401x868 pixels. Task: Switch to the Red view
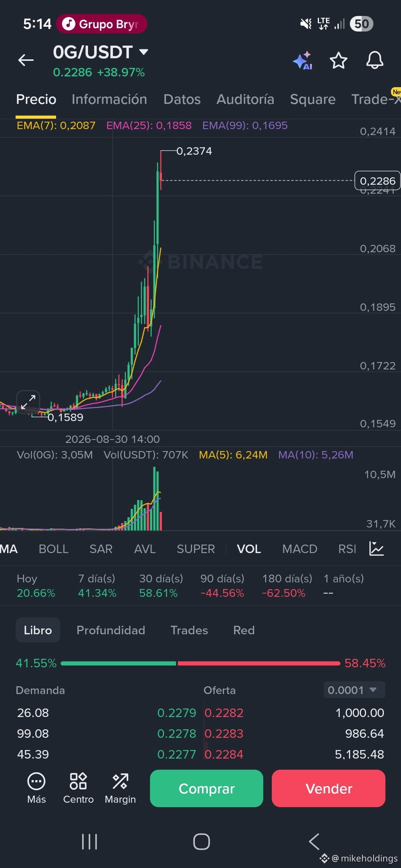[244, 630]
